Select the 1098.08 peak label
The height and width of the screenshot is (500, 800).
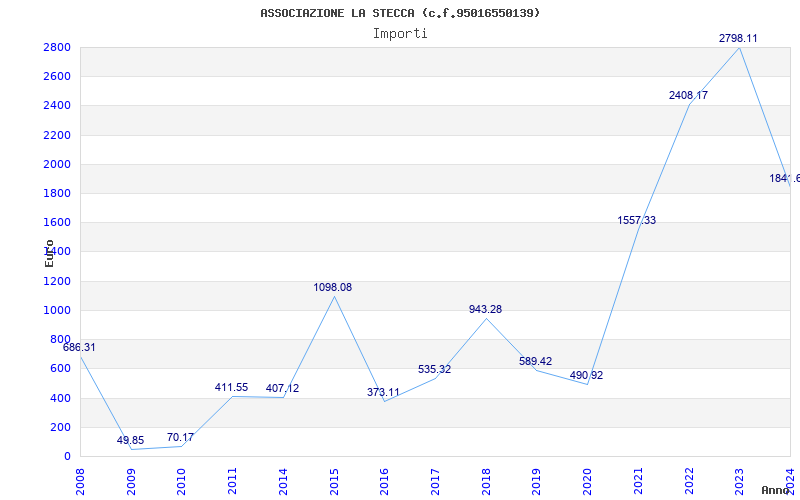point(333,287)
